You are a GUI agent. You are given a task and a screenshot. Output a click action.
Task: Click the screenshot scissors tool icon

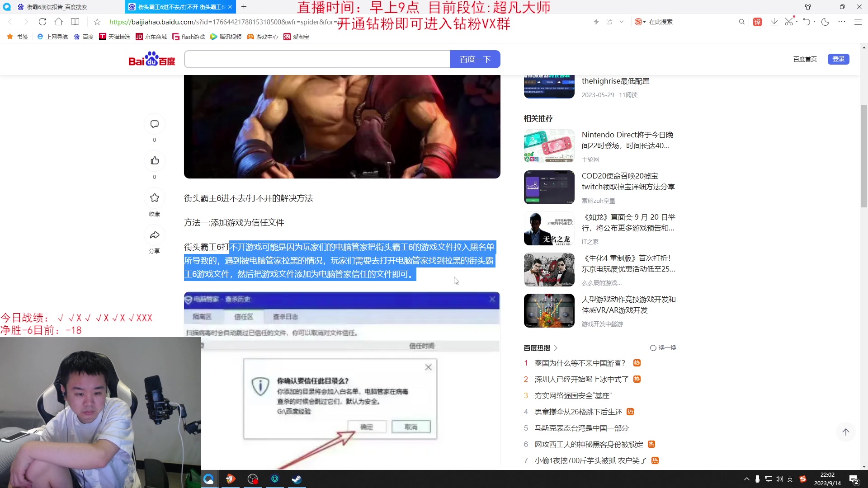[x=789, y=22]
